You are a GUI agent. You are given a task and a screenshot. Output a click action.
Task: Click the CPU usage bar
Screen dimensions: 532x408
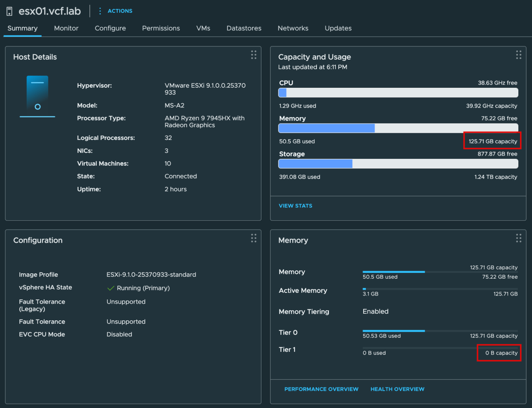[x=398, y=93]
